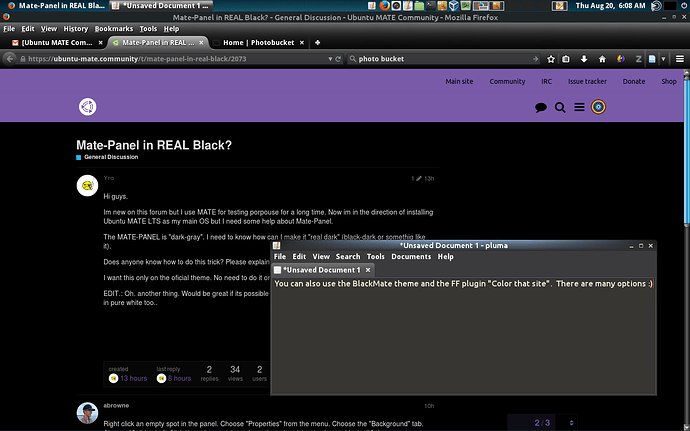
Task: Click the Ubuntu MATE community logo
Action: tap(88, 107)
